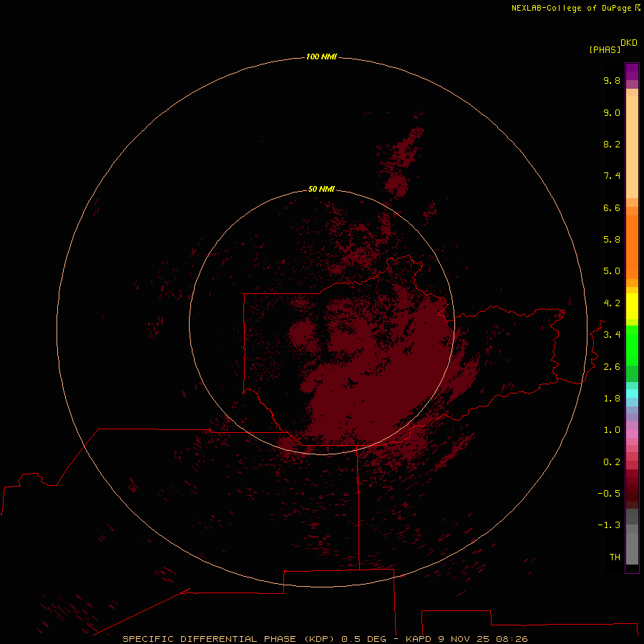This screenshot has height=644, width=644.
Task: Click the DKD units label above legend
Action: click(629, 43)
